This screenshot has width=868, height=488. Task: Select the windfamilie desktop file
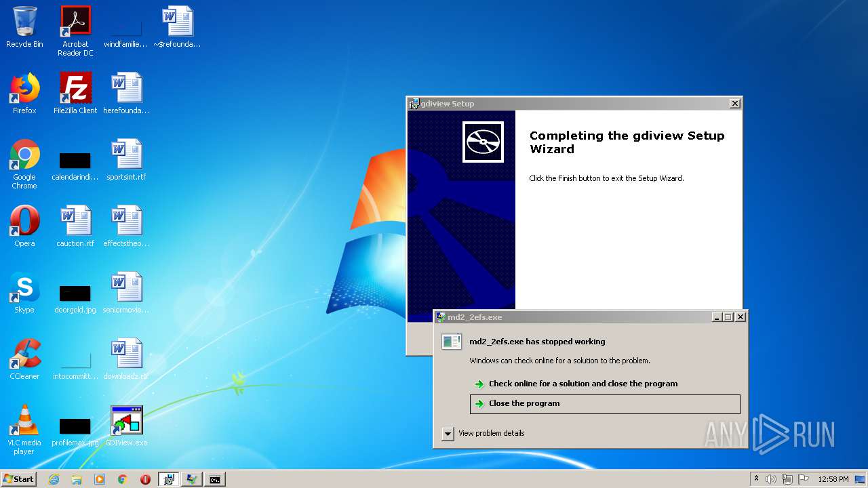pyautogui.click(x=125, y=27)
